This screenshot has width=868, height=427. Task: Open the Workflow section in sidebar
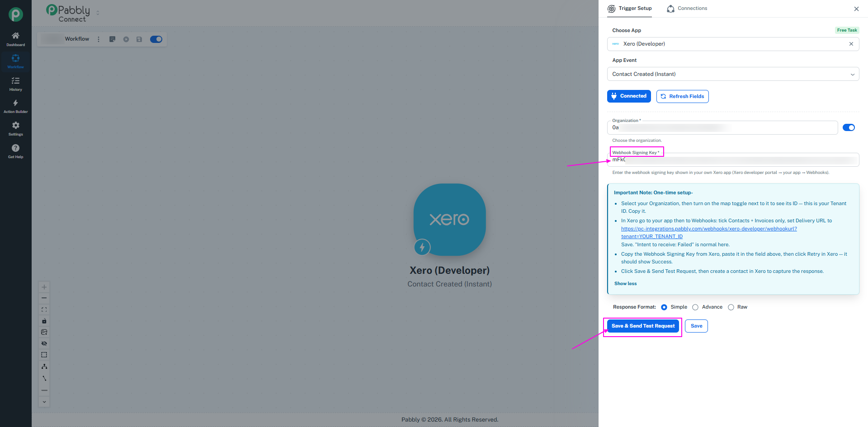[x=15, y=61]
